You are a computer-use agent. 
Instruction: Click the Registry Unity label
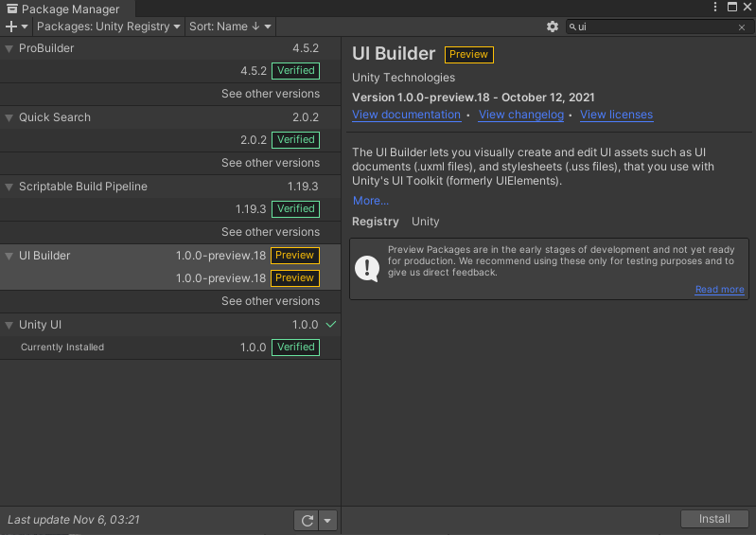pyautogui.click(x=396, y=222)
